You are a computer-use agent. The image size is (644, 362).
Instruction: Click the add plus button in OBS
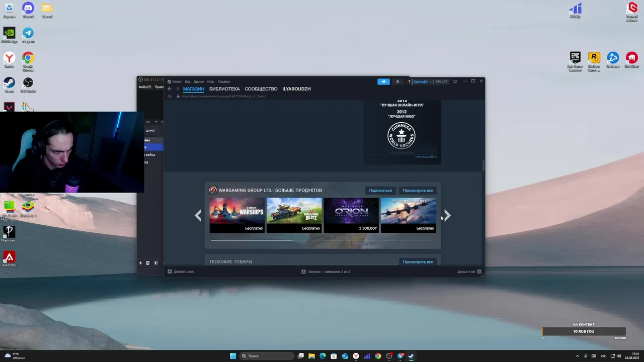click(140, 263)
